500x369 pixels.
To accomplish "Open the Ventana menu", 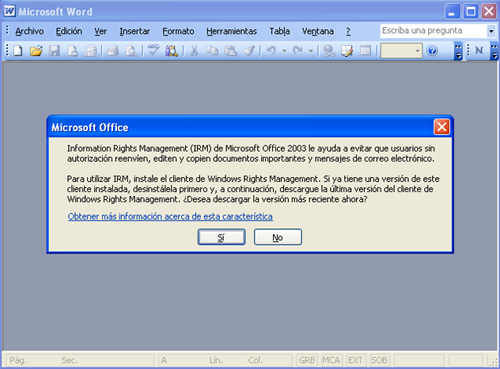I will tap(318, 31).
